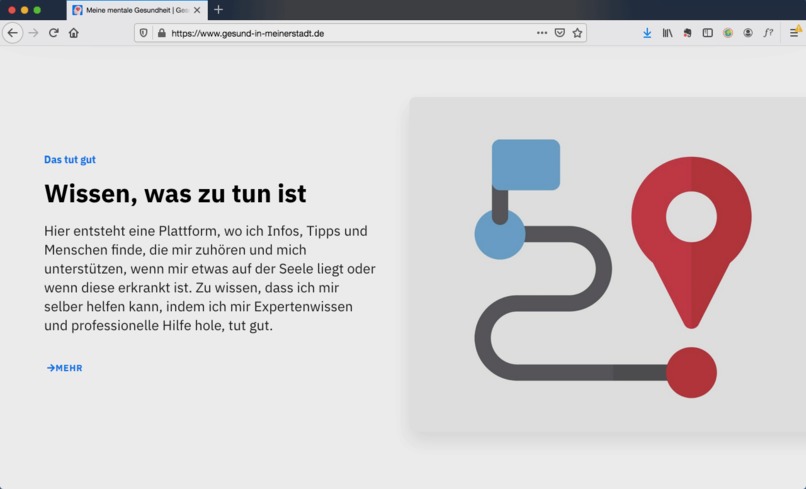
Task: Bookmark this page with star
Action: 577,33
